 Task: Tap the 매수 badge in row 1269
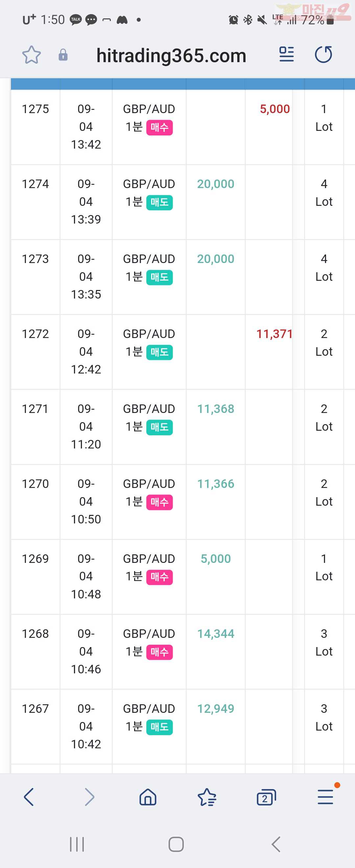tap(159, 577)
